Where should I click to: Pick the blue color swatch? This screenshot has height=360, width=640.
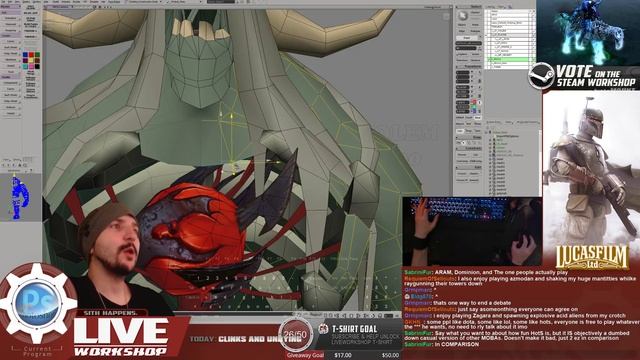coord(25,54)
